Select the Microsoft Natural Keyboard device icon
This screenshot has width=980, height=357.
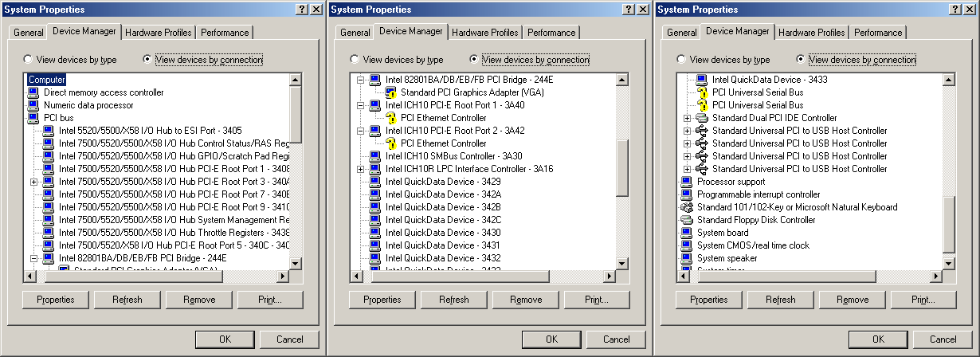pyautogui.click(x=687, y=207)
